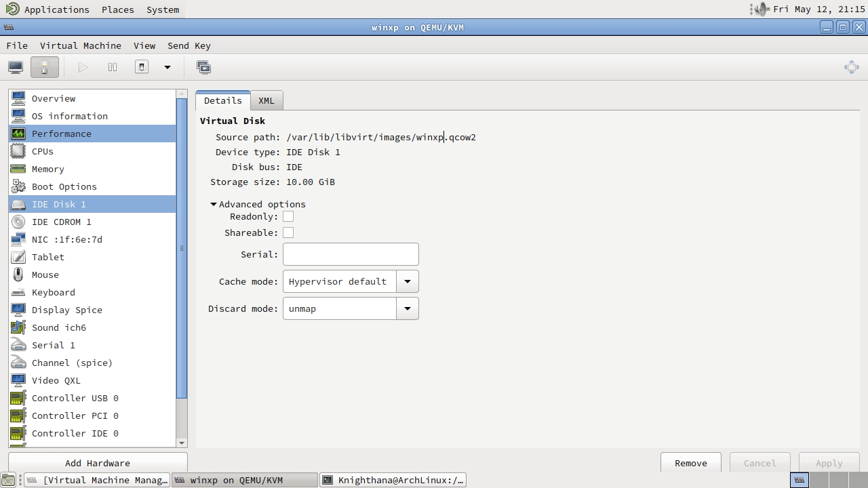This screenshot has height=488, width=868.
Task: Click the lightbulb hardware details icon
Action: pos(45,67)
